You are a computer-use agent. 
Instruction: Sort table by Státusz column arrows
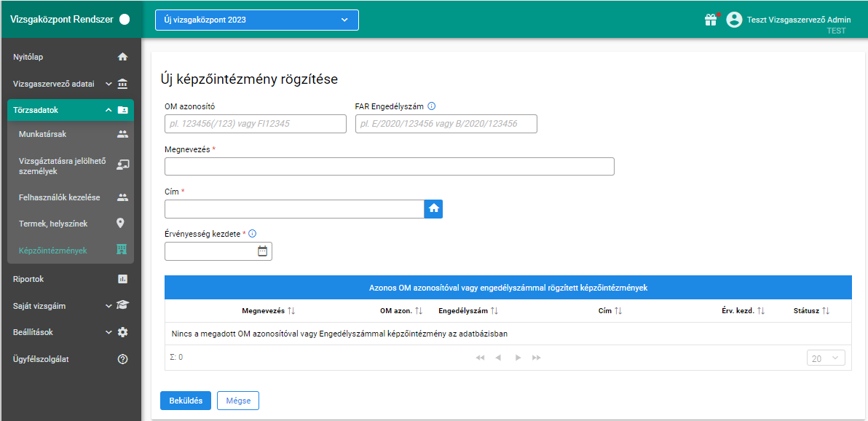pyautogui.click(x=826, y=311)
